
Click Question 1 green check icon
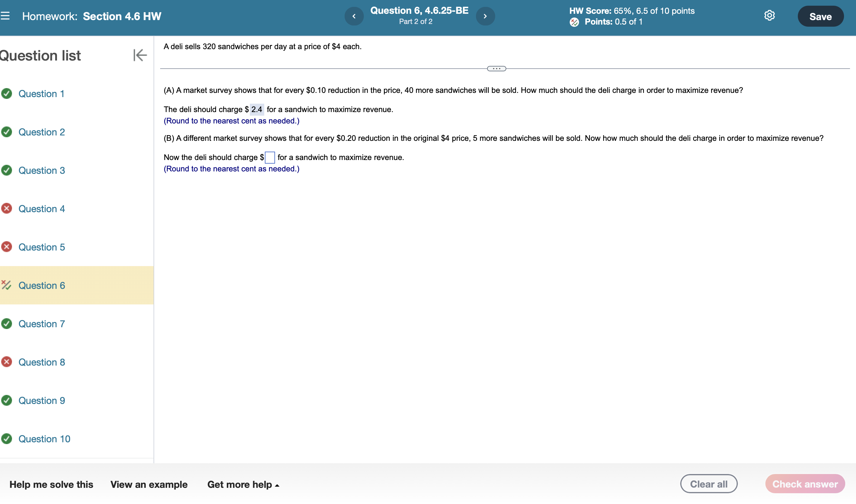point(7,94)
